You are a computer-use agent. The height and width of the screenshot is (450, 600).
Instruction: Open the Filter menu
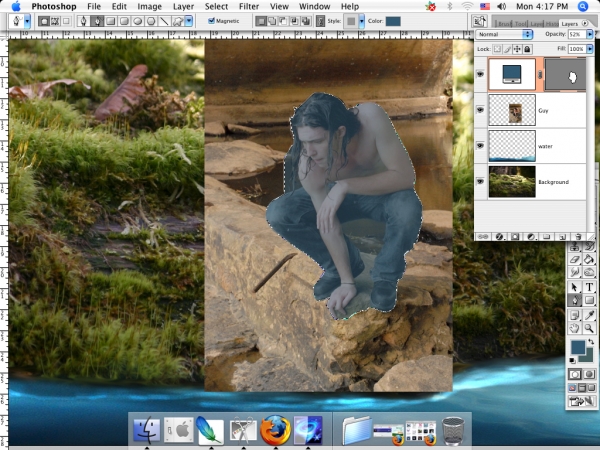(249, 7)
